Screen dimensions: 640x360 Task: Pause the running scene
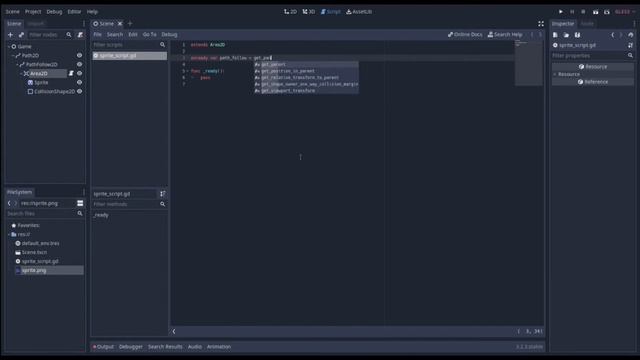point(572,12)
